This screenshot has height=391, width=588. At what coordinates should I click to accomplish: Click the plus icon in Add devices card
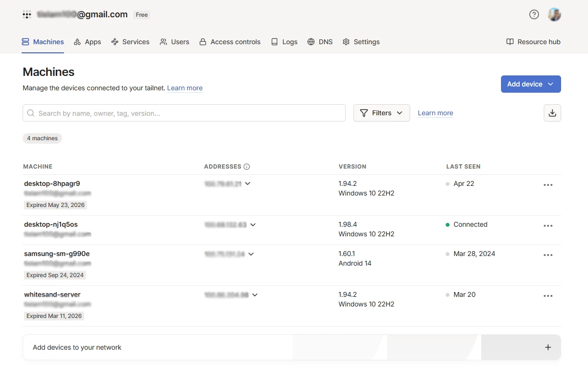click(x=548, y=347)
